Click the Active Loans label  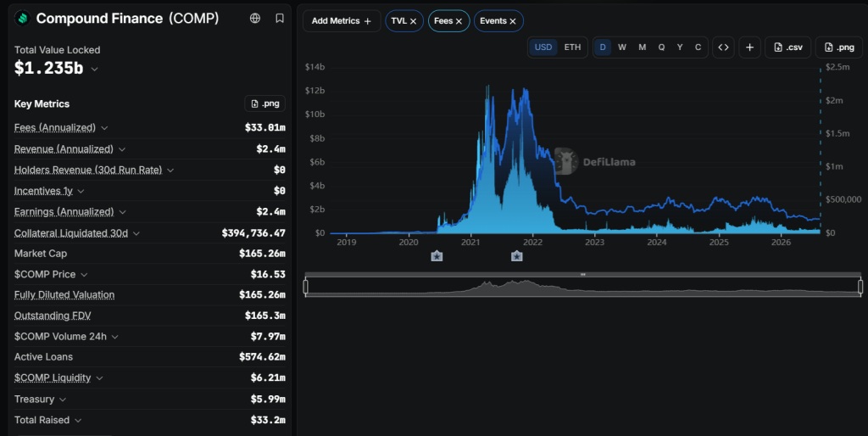tap(44, 357)
